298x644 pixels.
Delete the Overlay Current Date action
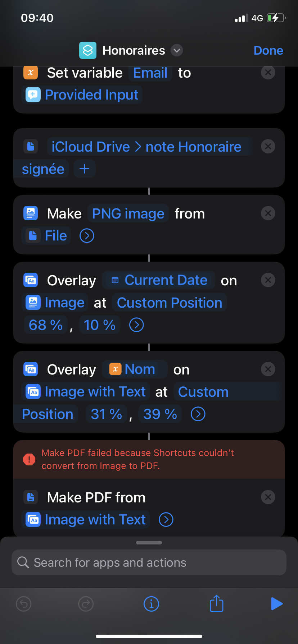click(268, 280)
